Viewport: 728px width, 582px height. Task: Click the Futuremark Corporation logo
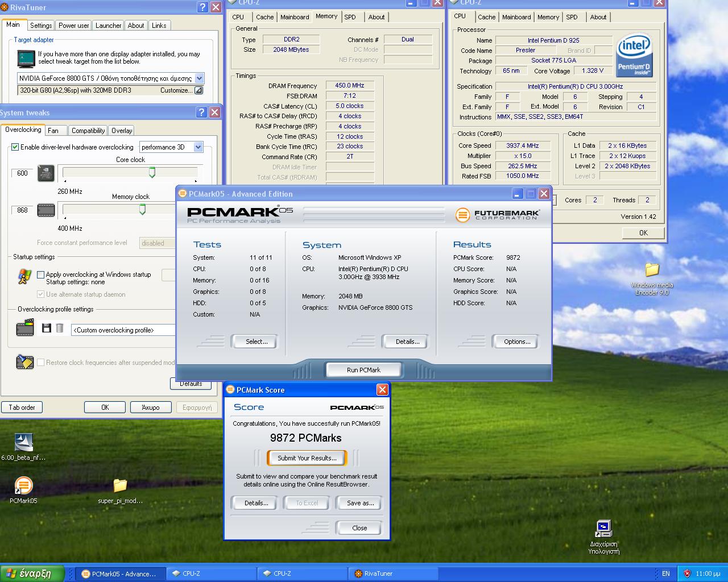pos(498,215)
